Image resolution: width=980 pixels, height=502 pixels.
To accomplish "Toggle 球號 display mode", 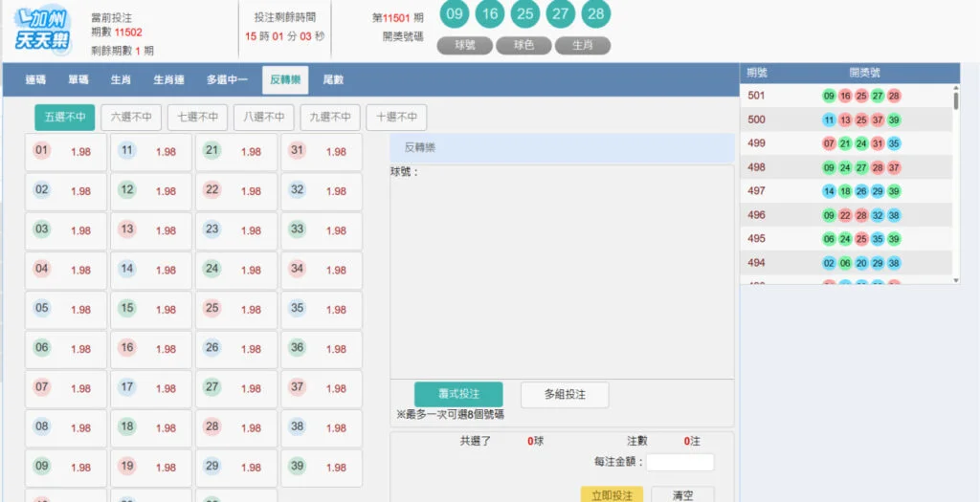I will pyautogui.click(x=465, y=46).
